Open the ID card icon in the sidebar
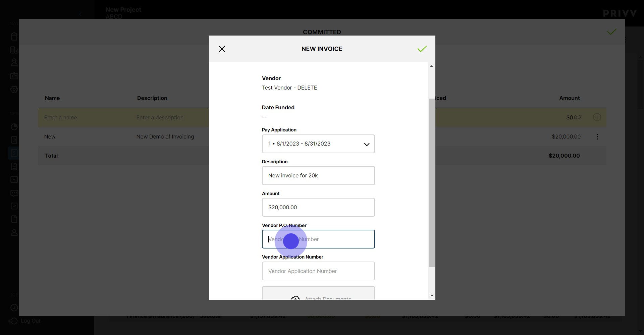Image resolution: width=644 pixels, height=335 pixels. [x=14, y=76]
